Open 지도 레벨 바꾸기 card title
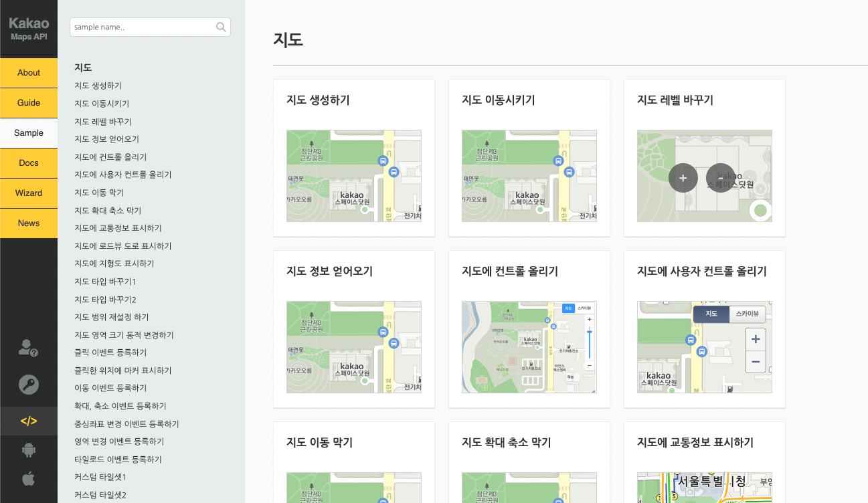Screen dimensions: 868x503 pos(675,100)
